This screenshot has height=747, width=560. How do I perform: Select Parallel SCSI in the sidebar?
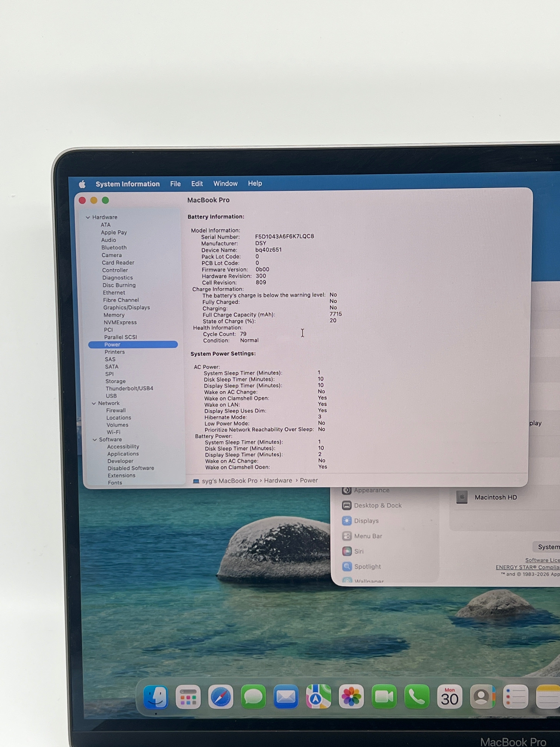coord(121,337)
